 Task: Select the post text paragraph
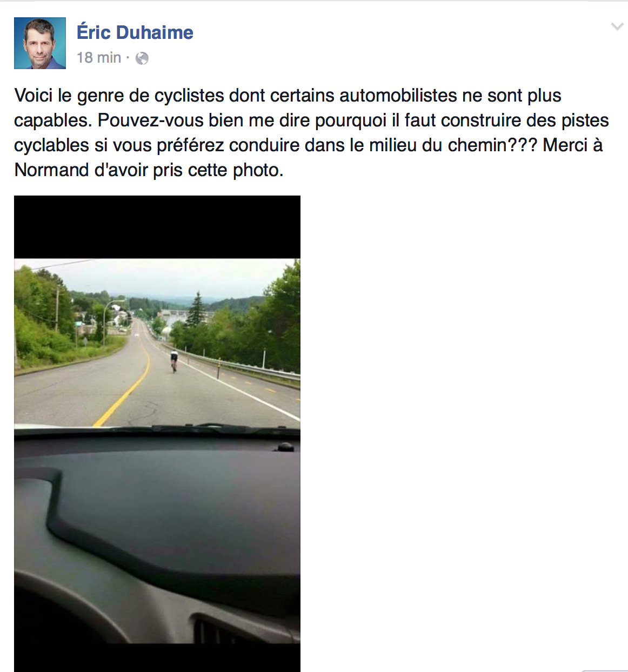tap(311, 132)
